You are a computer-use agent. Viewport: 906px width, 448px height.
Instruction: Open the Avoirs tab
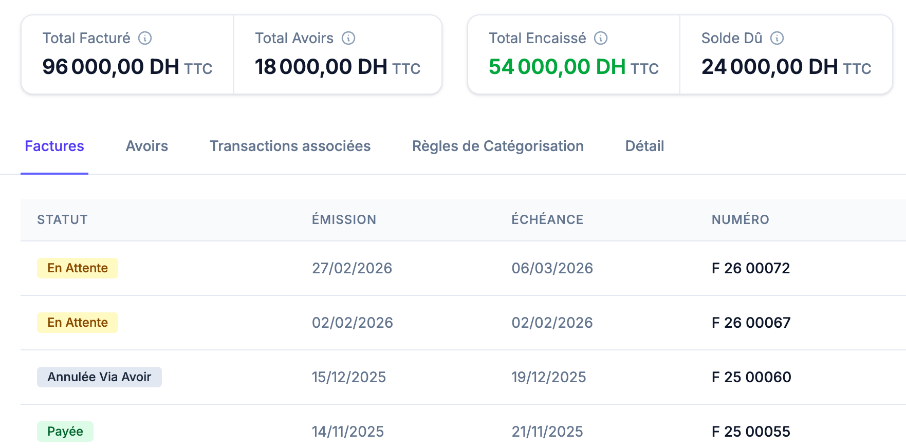point(147,146)
